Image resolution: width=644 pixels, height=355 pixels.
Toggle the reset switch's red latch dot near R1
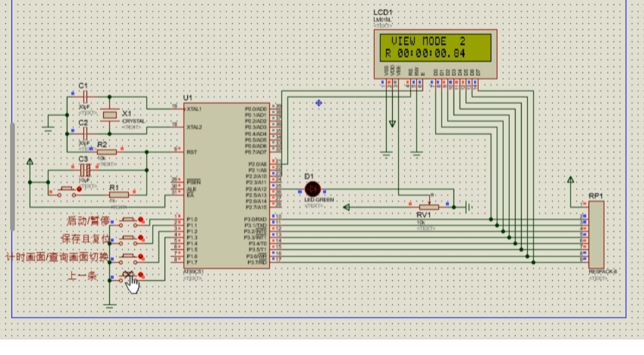tap(79, 189)
